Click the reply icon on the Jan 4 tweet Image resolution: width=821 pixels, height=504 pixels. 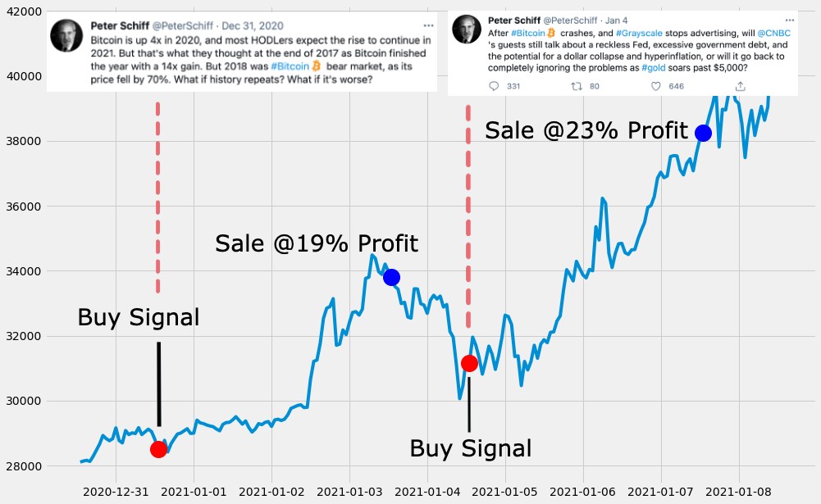(x=495, y=84)
